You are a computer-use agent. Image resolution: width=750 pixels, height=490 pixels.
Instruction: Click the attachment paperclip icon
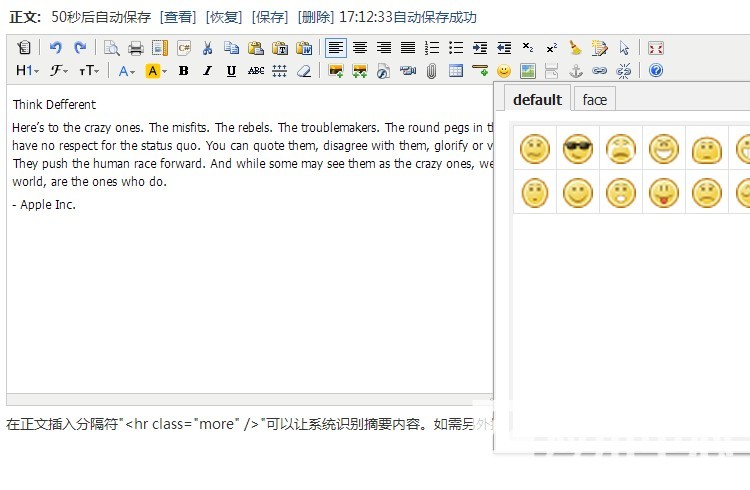click(432, 71)
